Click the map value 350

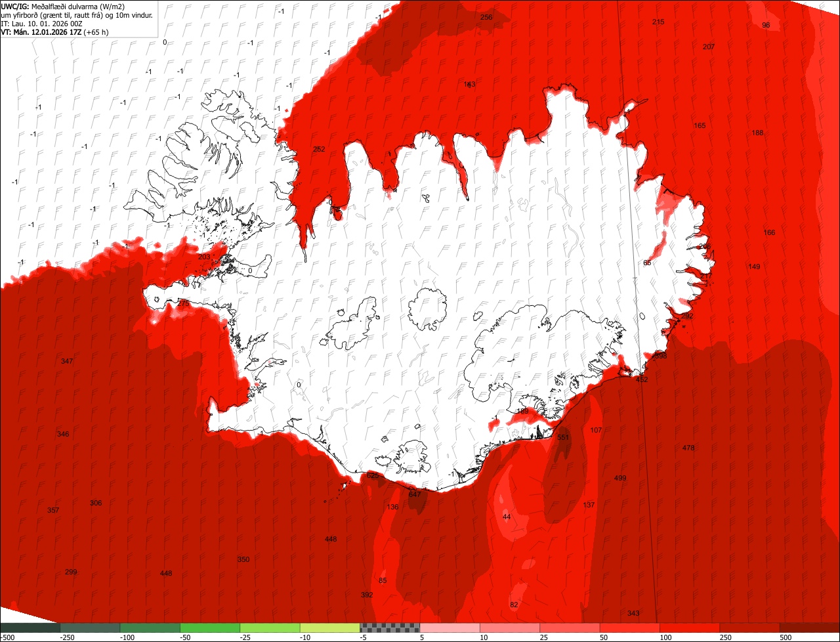pyautogui.click(x=243, y=559)
